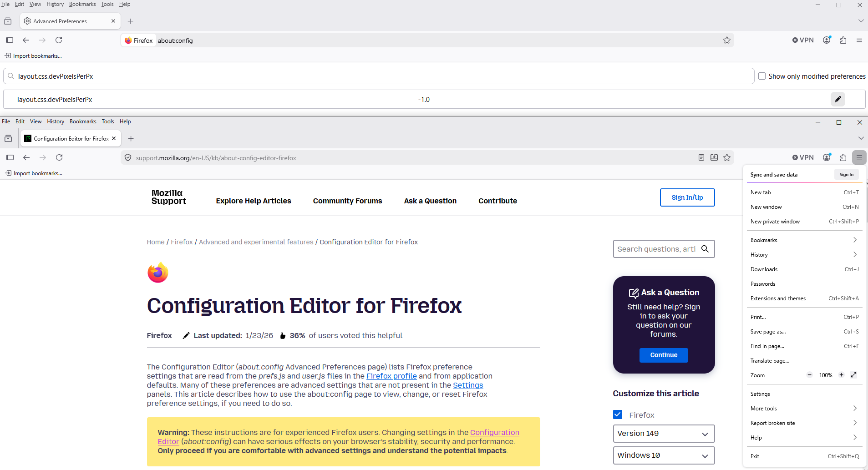
Task: Open the tracking protection shield icon
Action: point(128,158)
